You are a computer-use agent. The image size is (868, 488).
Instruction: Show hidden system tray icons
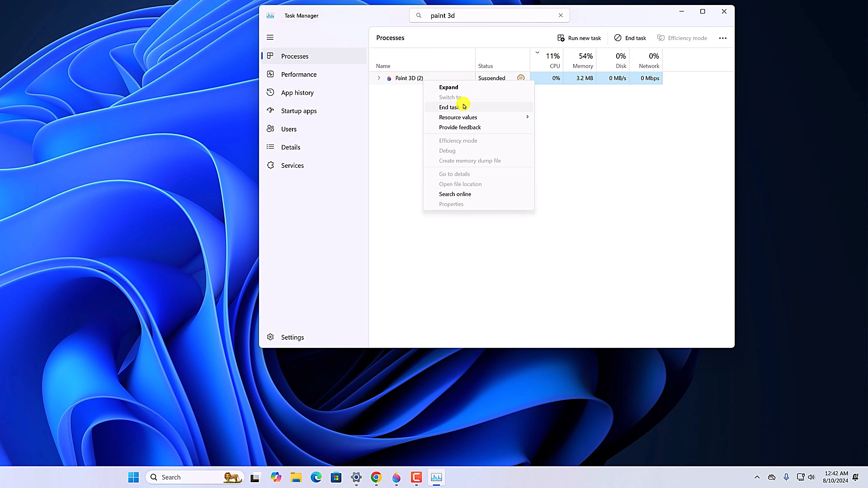tap(757, 477)
